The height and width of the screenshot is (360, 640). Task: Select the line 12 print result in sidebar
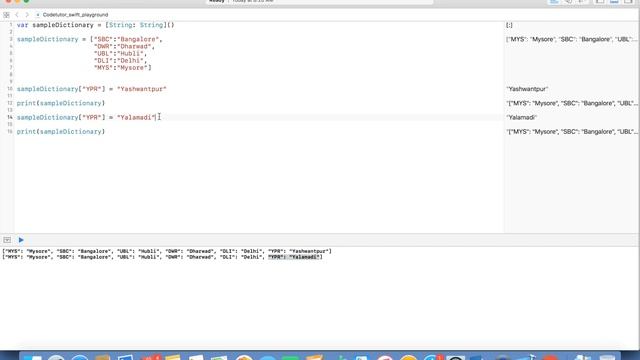point(571,103)
